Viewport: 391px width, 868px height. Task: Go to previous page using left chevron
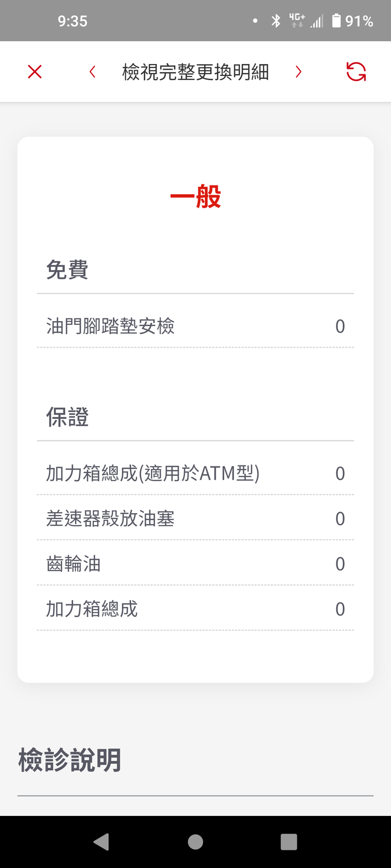click(93, 72)
